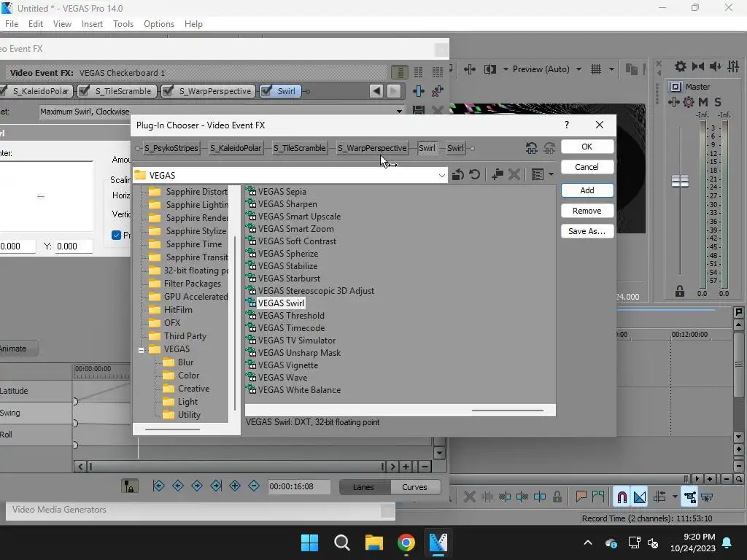Click Cancel in Plug-In Chooser

tap(587, 167)
